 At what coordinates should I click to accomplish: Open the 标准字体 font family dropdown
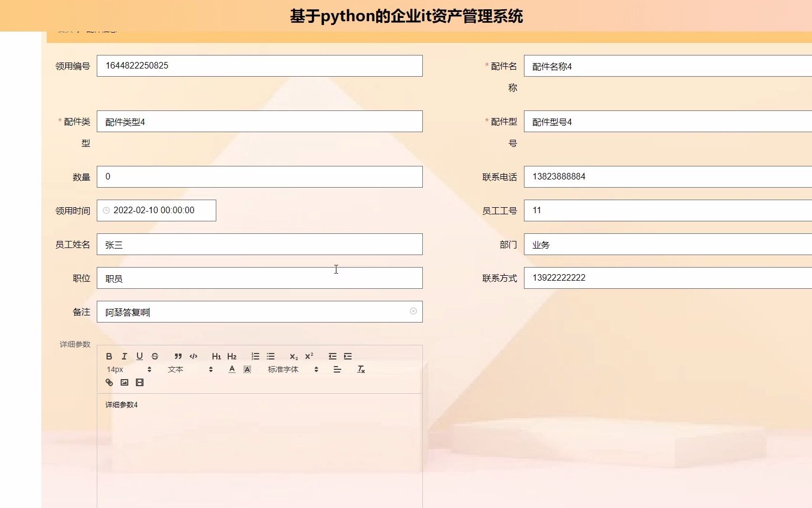[293, 369]
